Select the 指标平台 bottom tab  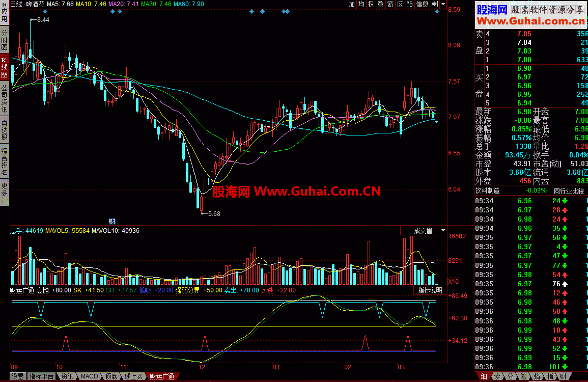[41, 377]
